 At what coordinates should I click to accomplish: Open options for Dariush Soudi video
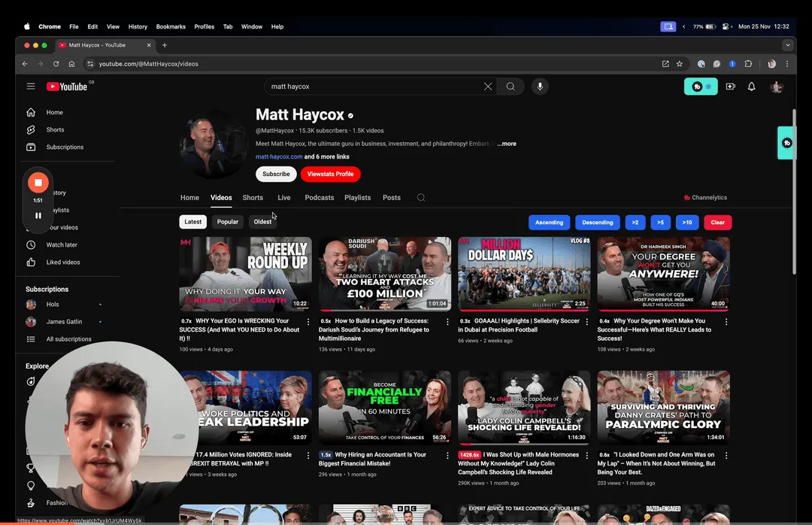coord(447,322)
